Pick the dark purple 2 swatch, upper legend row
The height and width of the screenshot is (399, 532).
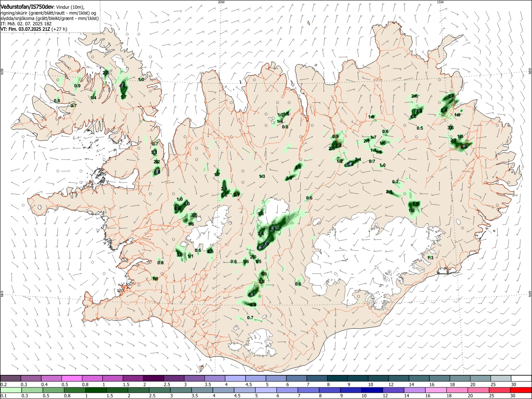pyautogui.click(x=153, y=378)
